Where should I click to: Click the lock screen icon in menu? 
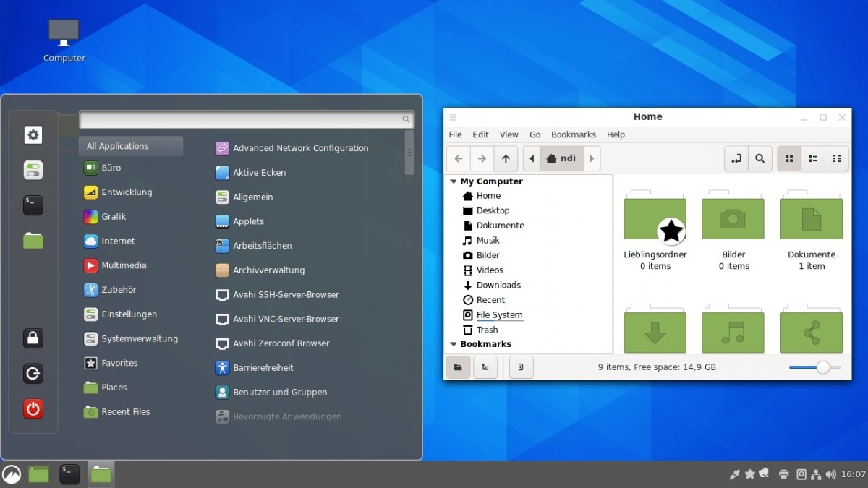[x=33, y=338]
